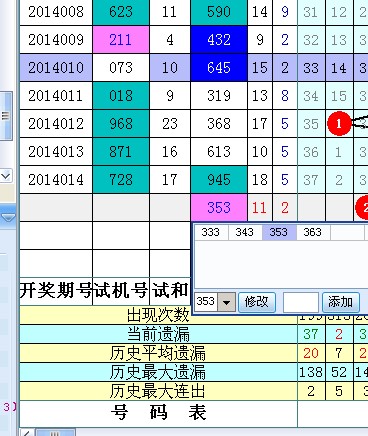The height and width of the screenshot is (436, 368).
Task: Click the 添加 button
Action: point(341,302)
